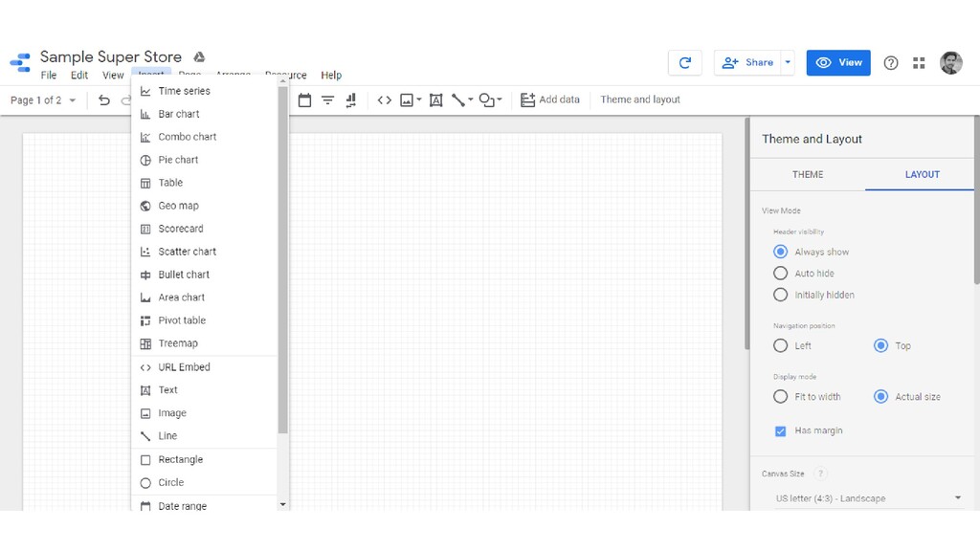Click the refresh data icon button
This screenshot has height=551, width=980.
tap(685, 62)
